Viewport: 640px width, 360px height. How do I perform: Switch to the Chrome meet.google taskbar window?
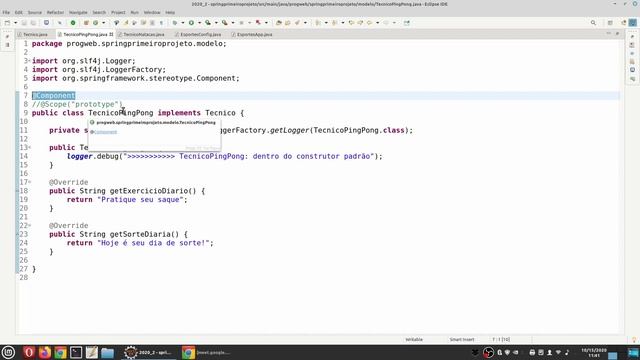click(207, 352)
